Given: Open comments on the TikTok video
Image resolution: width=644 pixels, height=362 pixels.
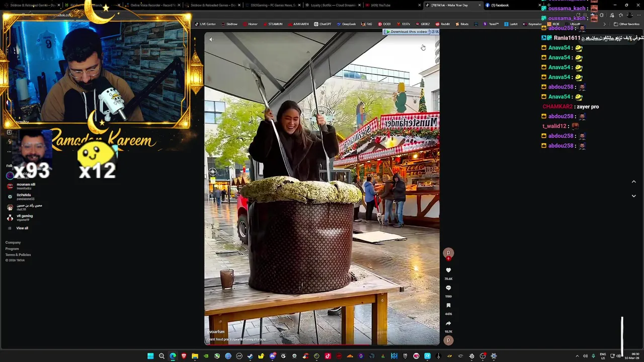Looking at the screenshot, I should [448, 288].
